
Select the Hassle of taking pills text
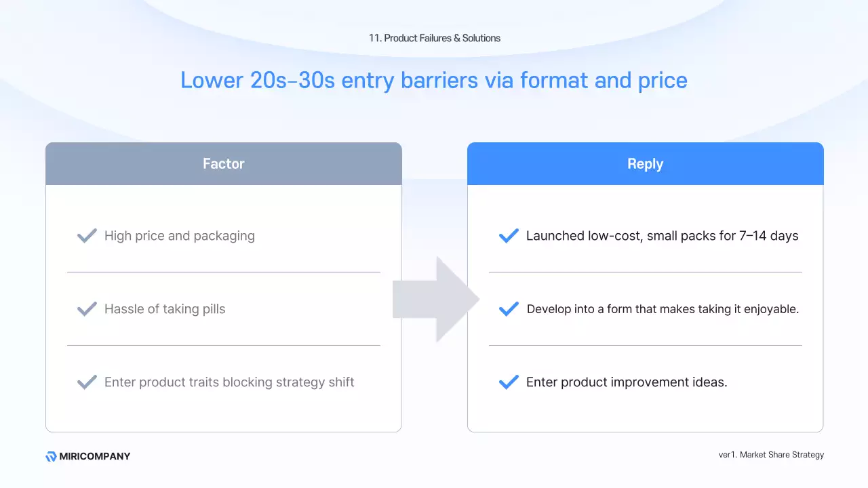pyautogui.click(x=165, y=309)
